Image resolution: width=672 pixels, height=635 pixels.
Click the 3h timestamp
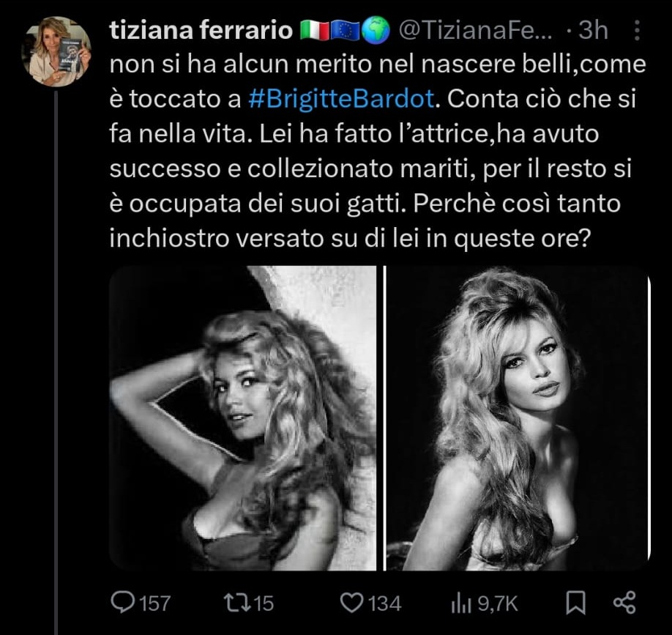tap(593, 30)
